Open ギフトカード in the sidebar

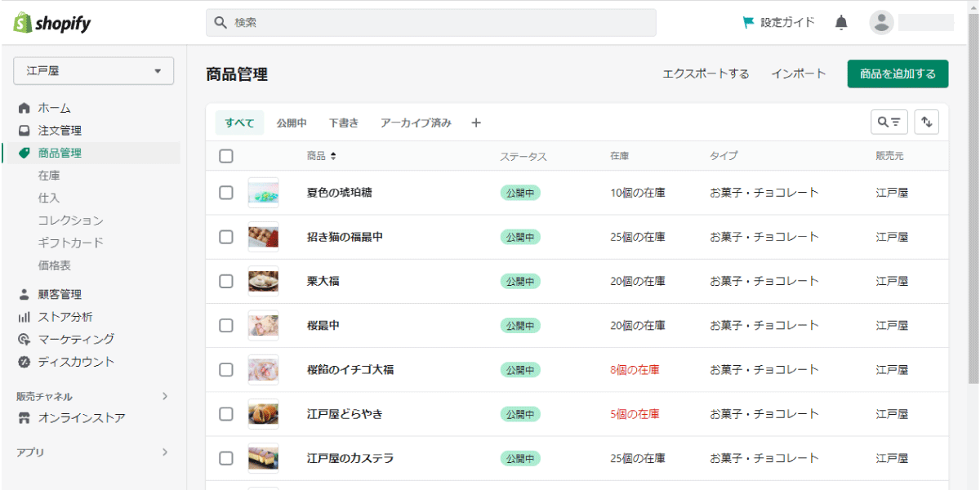coord(71,243)
